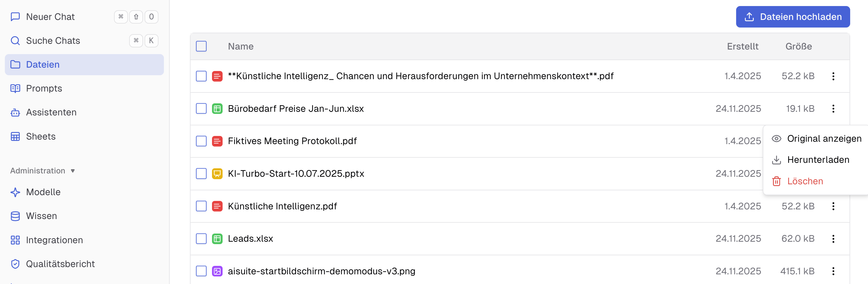The height and width of the screenshot is (284, 868).
Task: Open the Wissen section
Action: (41, 216)
